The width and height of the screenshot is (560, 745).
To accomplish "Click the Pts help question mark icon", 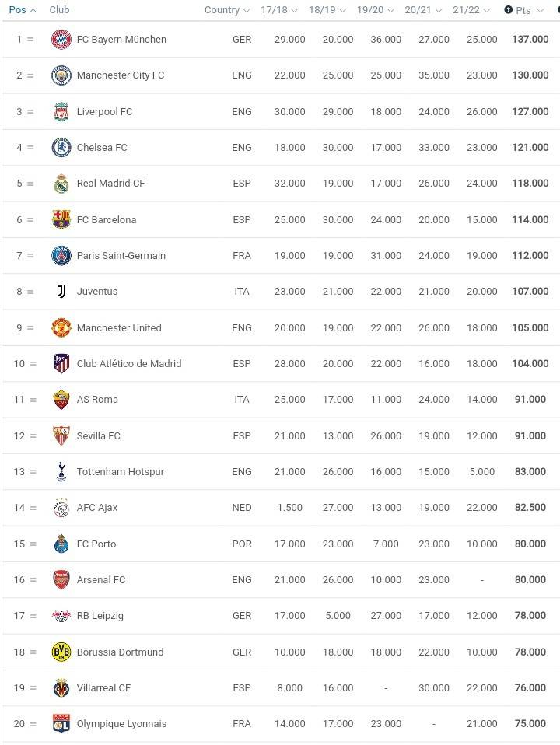I will tap(508, 9).
